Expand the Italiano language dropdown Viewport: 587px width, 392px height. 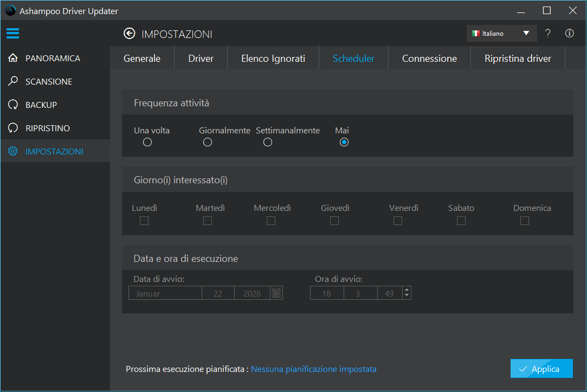pos(501,34)
